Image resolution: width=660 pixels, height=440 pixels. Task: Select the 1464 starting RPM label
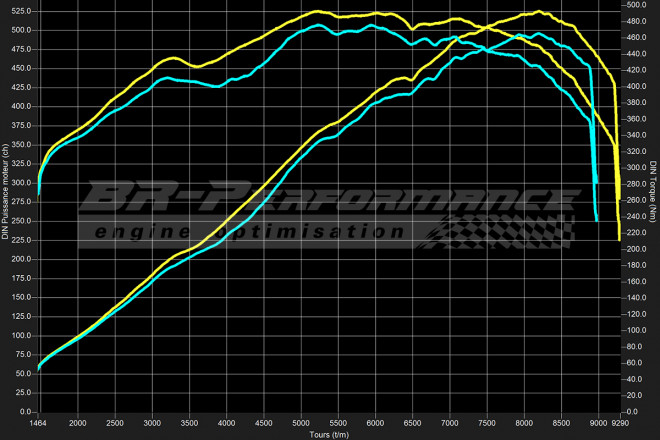pyautogui.click(x=38, y=423)
